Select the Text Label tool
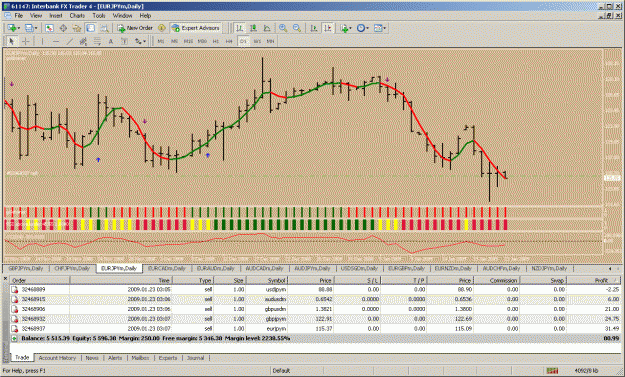625x377 pixels. 124,41
